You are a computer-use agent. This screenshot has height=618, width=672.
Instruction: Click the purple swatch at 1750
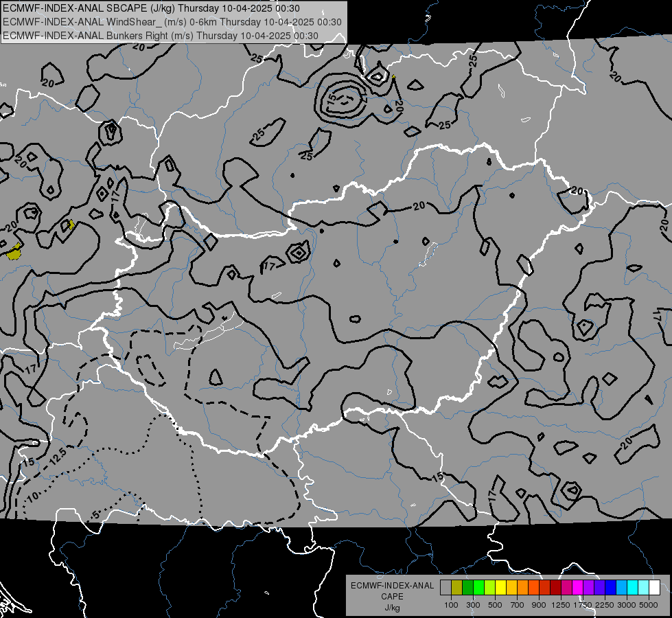588,588
